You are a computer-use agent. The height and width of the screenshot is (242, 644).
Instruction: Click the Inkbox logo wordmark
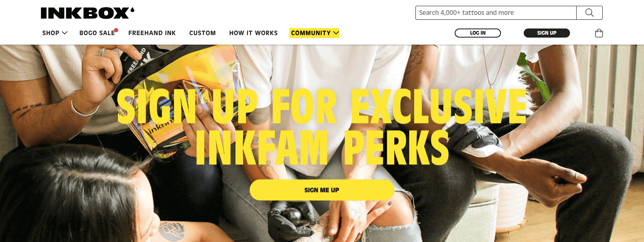tap(85, 13)
